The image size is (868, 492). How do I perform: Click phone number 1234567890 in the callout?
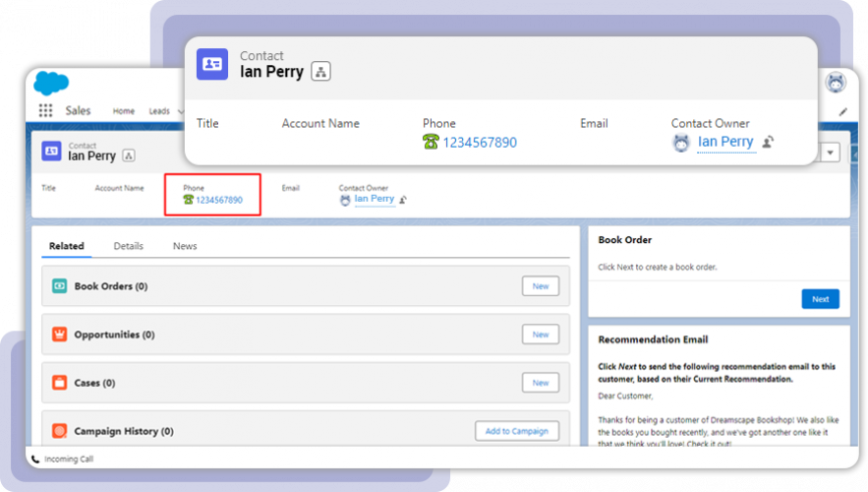(x=480, y=143)
